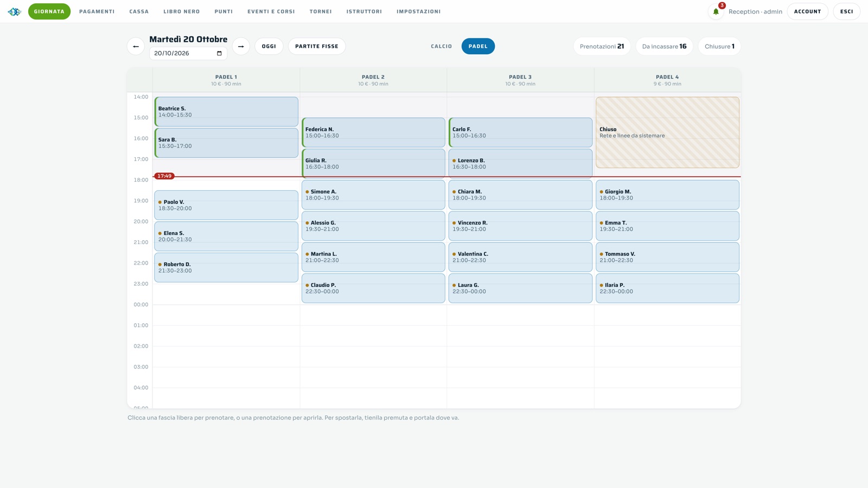Open the Punti section
The image size is (868, 488).
[x=224, y=11]
